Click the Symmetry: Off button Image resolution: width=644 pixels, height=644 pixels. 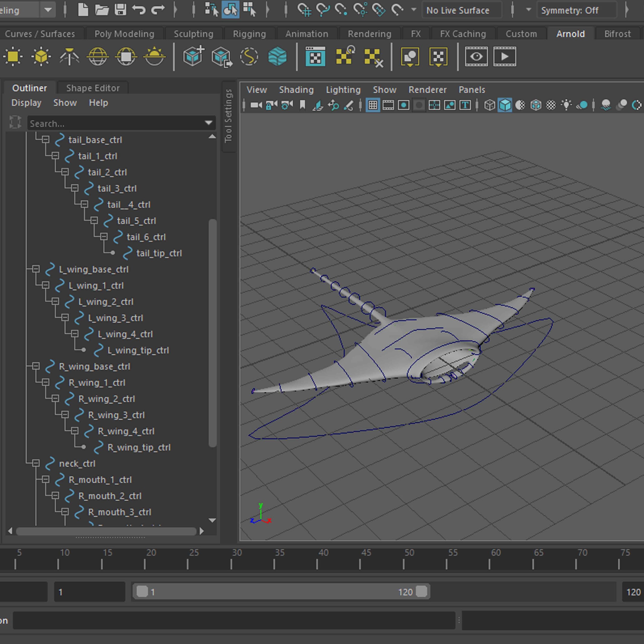(x=577, y=10)
